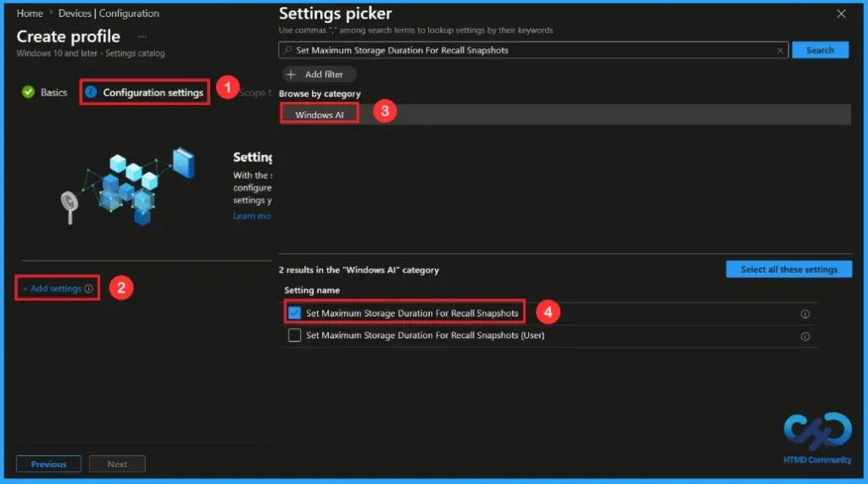Click the Previous button
Viewport: 868px width, 484px height.
tap(48, 464)
